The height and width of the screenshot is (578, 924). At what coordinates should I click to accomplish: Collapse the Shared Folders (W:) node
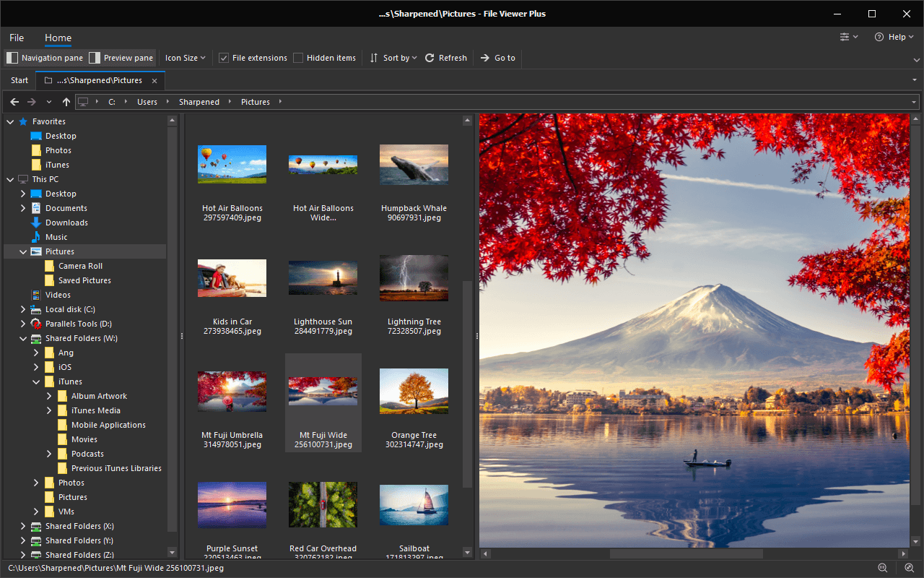tap(23, 338)
